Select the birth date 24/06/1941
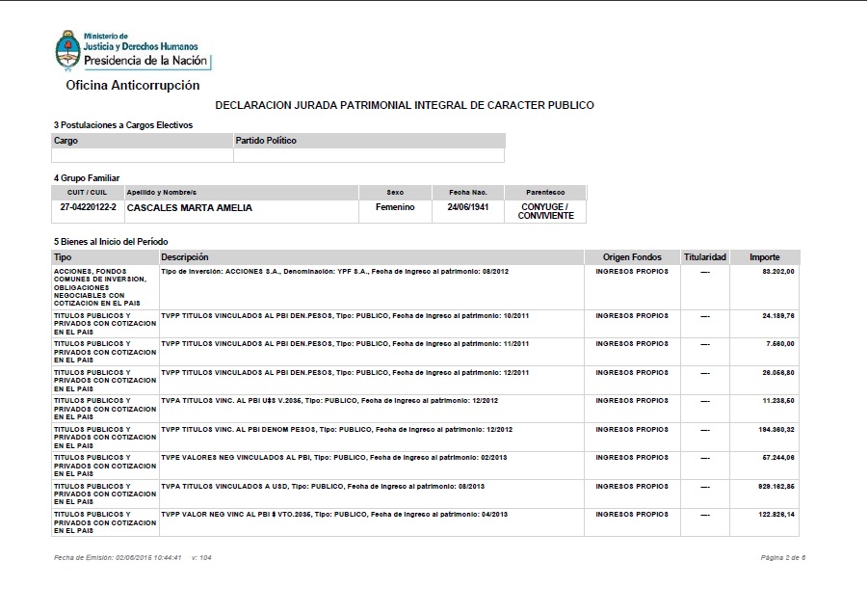The height and width of the screenshot is (614, 868). (x=467, y=207)
